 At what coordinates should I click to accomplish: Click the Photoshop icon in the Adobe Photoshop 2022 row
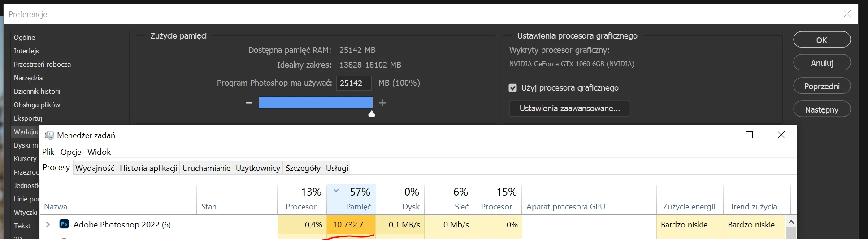click(64, 224)
